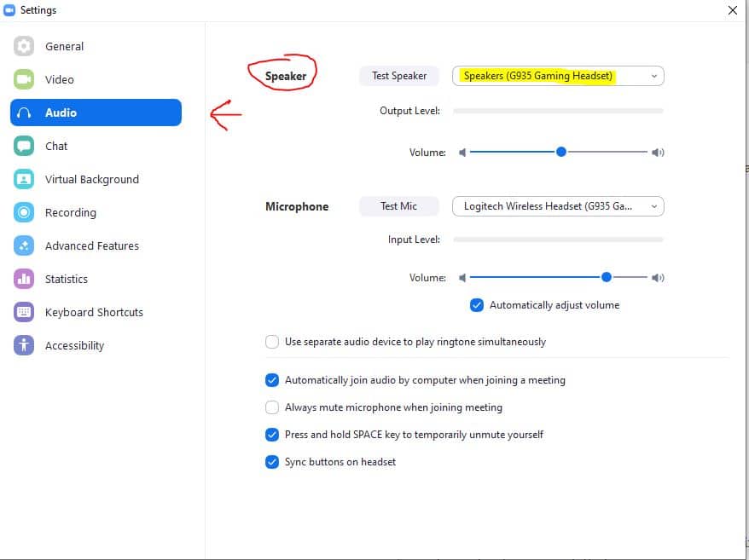Close the Settings window
749x560 pixels.
coord(732,10)
